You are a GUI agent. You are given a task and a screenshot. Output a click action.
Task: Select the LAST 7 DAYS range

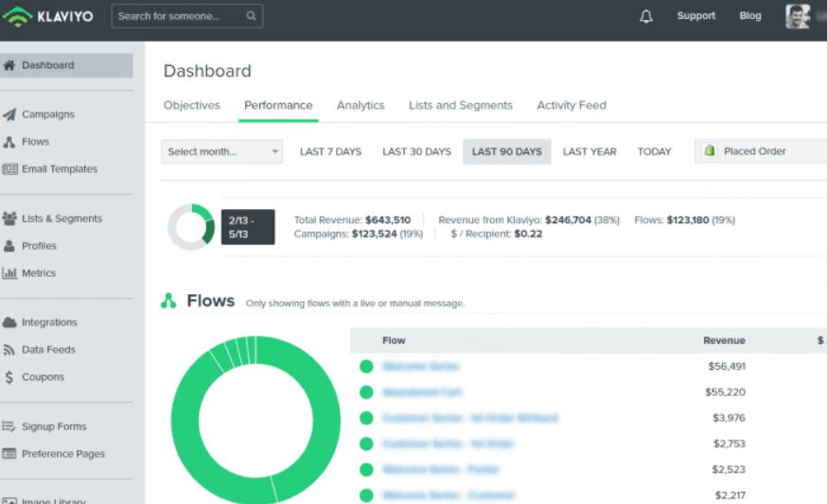(x=330, y=152)
